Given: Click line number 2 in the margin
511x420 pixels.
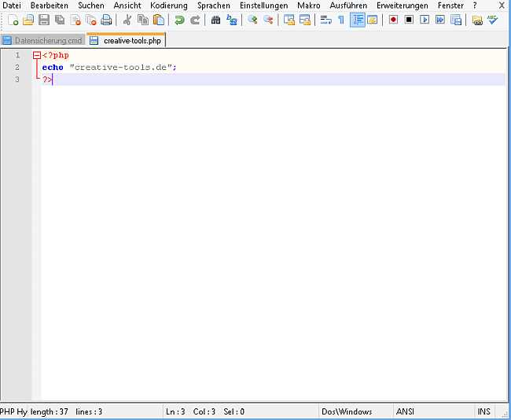Looking at the screenshot, I should pos(17,67).
